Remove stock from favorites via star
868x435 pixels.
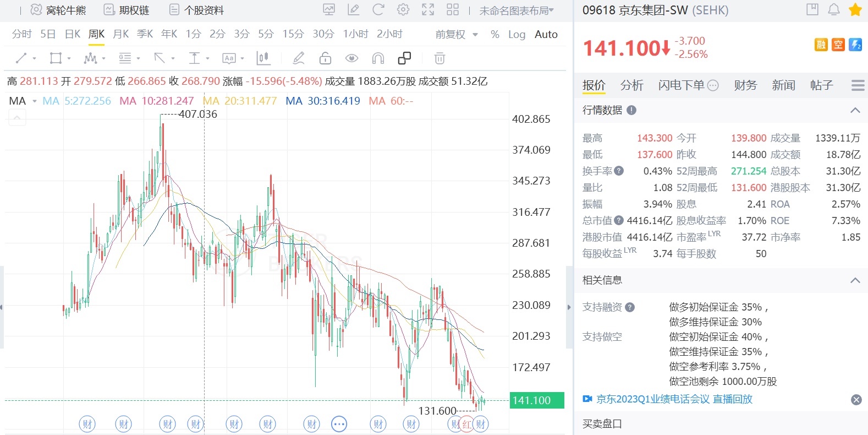tap(855, 10)
